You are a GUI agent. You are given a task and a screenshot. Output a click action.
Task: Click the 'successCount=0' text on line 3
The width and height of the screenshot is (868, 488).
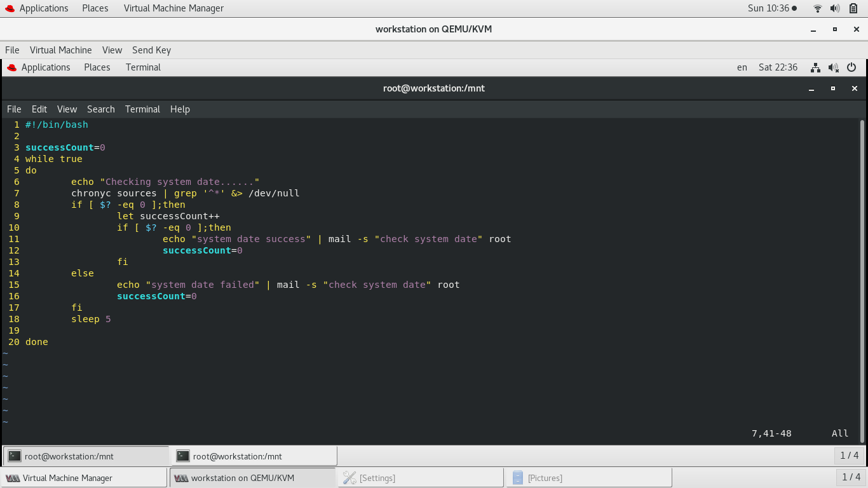pos(65,147)
